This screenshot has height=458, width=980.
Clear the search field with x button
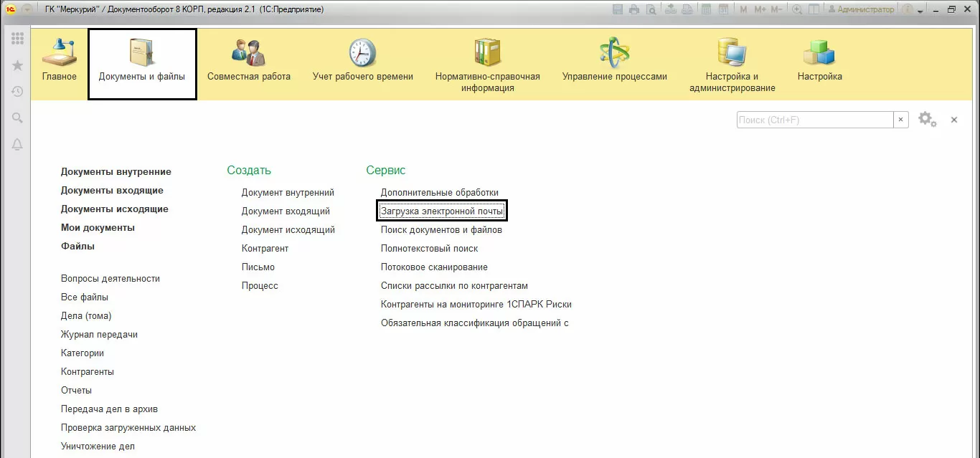(901, 120)
